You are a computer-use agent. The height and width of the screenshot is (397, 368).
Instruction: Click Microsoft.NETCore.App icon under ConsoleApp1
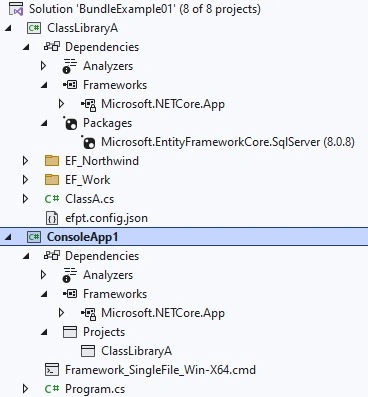point(88,313)
